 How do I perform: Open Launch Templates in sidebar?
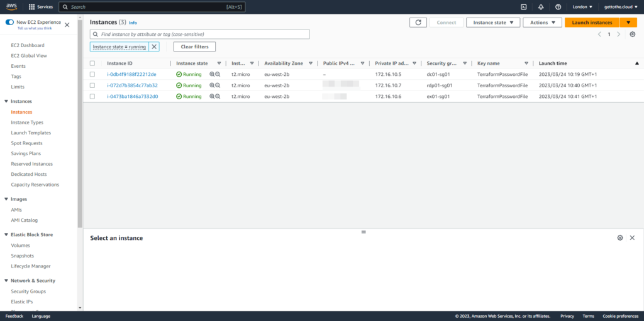click(31, 133)
